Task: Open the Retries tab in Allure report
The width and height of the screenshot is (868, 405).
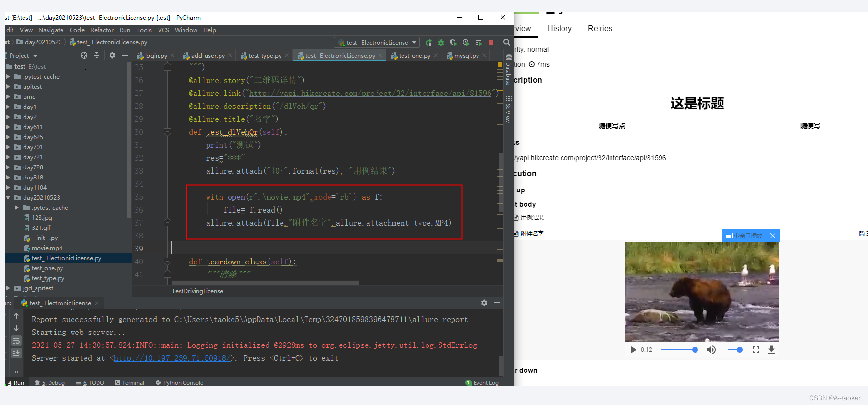Action: (x=600, y=29)
